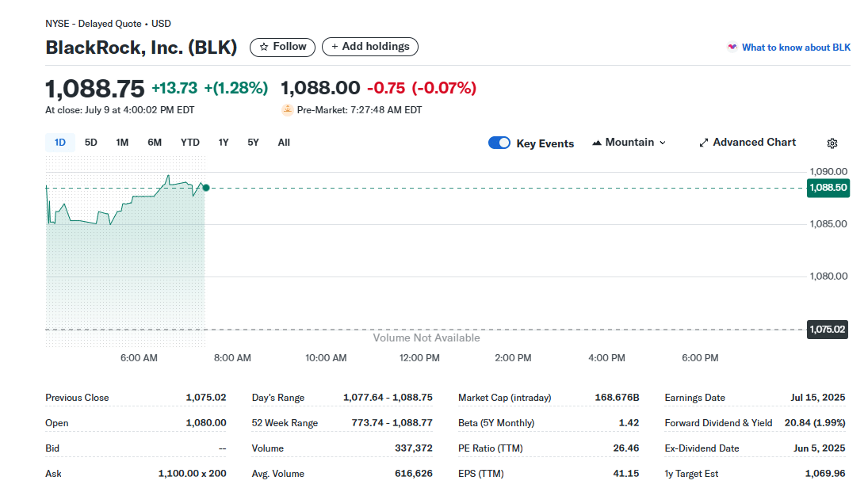868x492 pixels.
Task: Click the Volume value 337,372
Action: tap(414, 448)
